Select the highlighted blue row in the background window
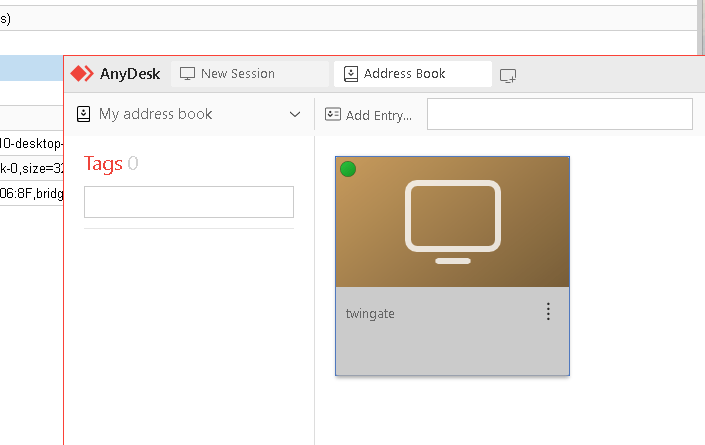Image resolution: width=705 pixels, height=445 pixels. click(31, 68)
